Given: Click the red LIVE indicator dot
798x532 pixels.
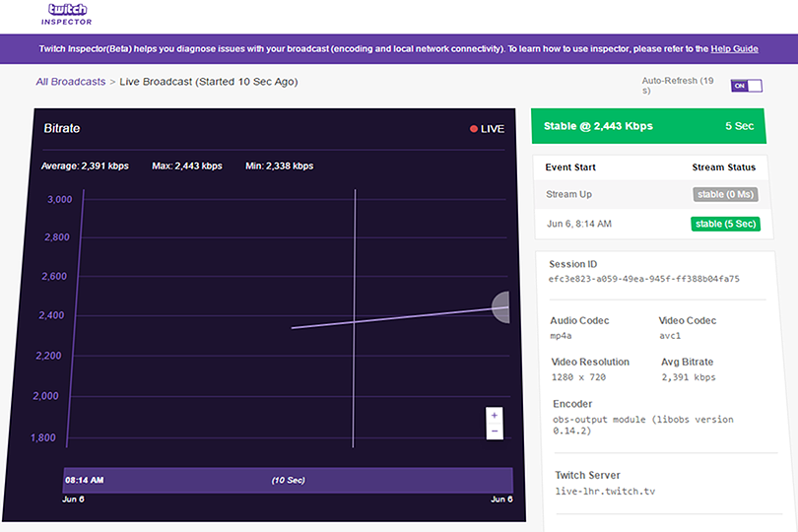Looking at the screenshot, I should 474,129.
